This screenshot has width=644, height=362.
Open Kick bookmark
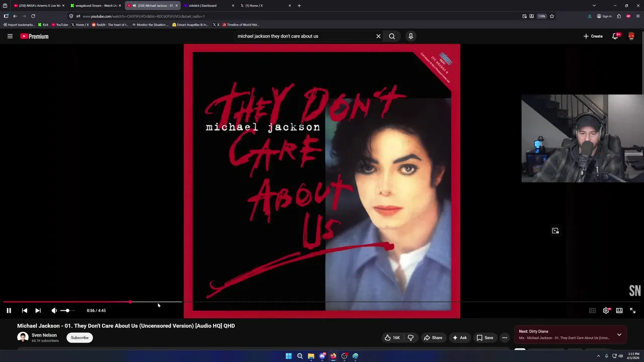(x=43, y=25)
